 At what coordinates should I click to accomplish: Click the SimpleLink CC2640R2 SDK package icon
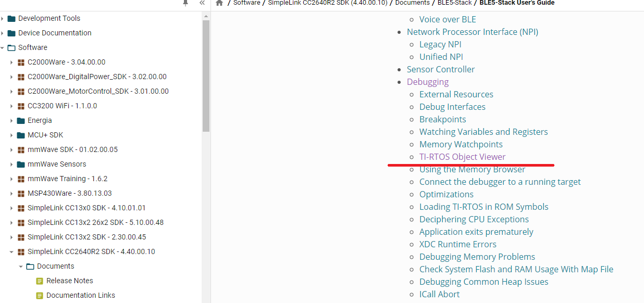pyautogui.click(x=21, y=251)
